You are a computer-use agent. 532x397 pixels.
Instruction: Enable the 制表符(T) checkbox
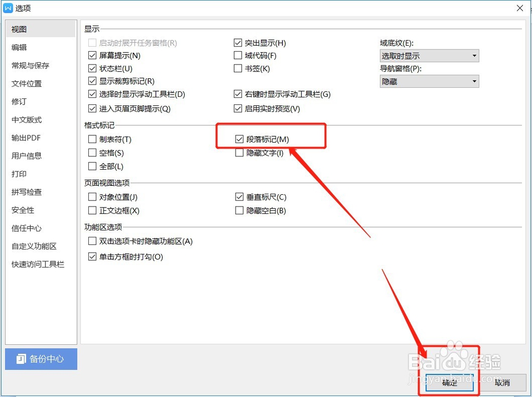pos(92,139)
